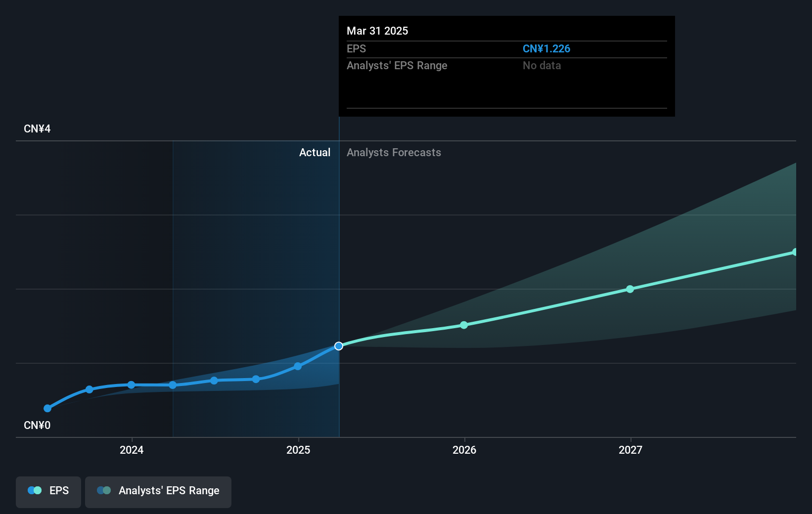This screenshot has width=812, height=514.
Task: Click the CN¥4 y-axis label
Action: pos(37,128)
